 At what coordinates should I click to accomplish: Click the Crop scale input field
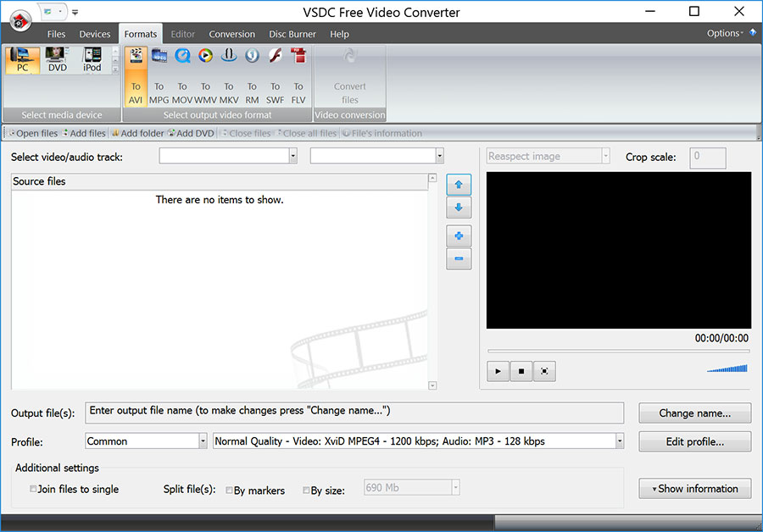(708, 158)
